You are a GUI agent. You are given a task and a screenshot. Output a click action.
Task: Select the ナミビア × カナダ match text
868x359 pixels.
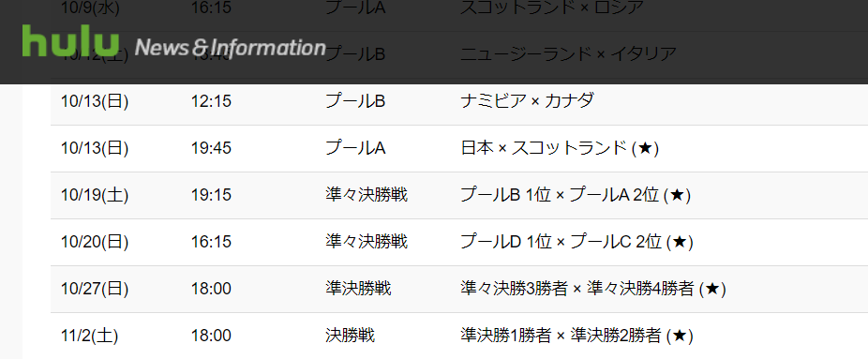point(527,102)
